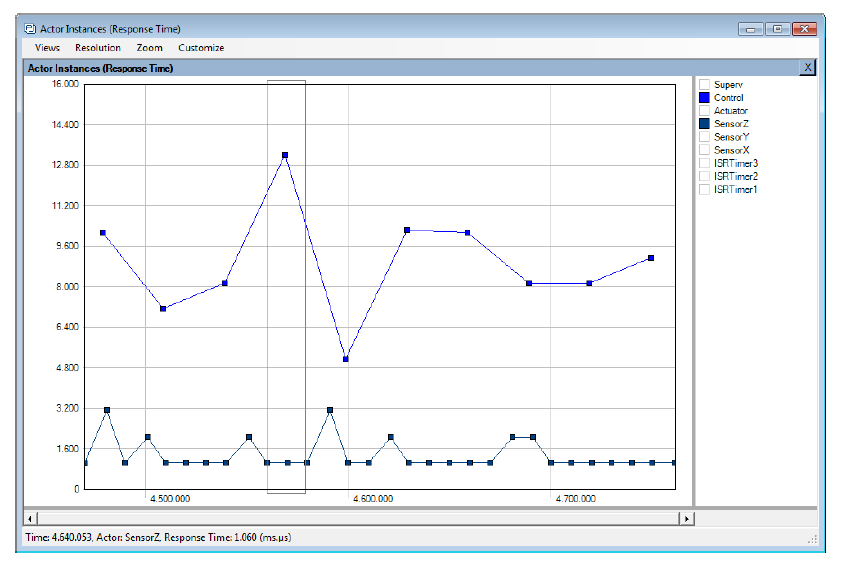Maximize the Actor Instances window
The width and height of the screenshot is (845, 566).
coord(776,29)
